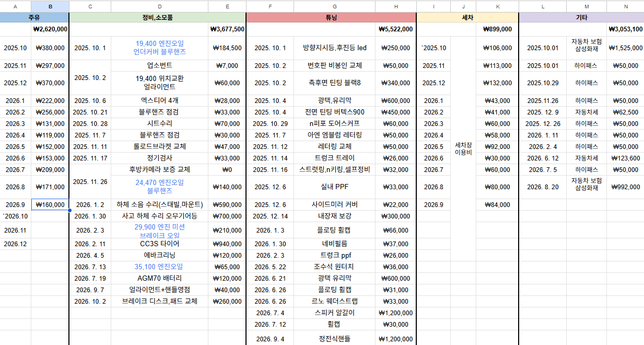Select the 롤로드브라켓 교체 cell
Screen dimensions: 644x345
point(159,146)
